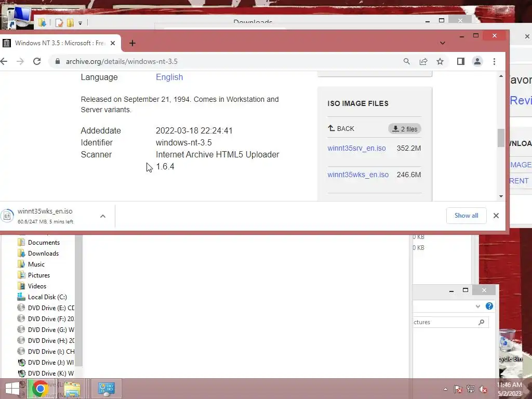532x399 pixels.
Task: Click Chrome icon on taskbar
Action: click(41, 389)
